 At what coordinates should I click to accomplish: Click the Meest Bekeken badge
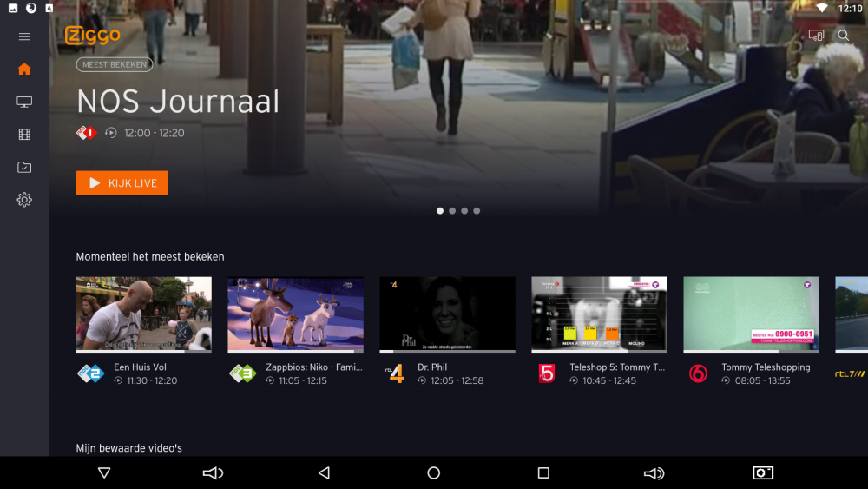point(115,65)
